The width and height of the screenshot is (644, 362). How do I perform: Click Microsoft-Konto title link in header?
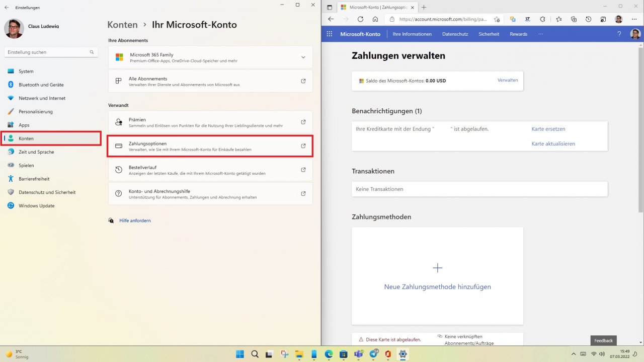(360, 34)
